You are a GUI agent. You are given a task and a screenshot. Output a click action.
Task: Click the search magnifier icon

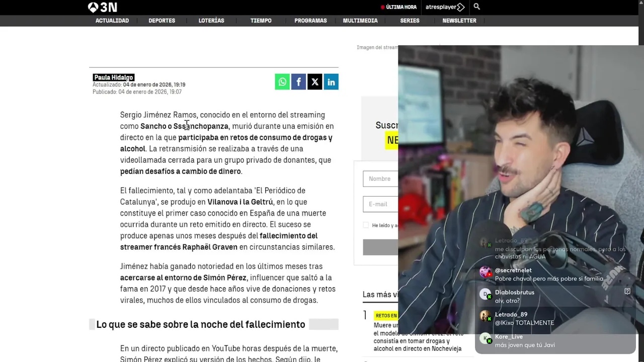coord(477,7)
